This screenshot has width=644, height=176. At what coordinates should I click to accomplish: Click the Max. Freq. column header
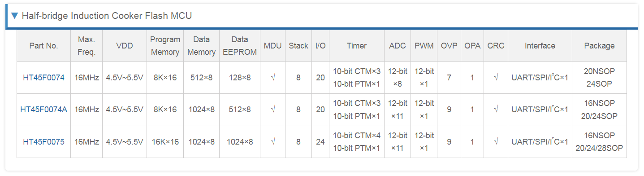86,46
